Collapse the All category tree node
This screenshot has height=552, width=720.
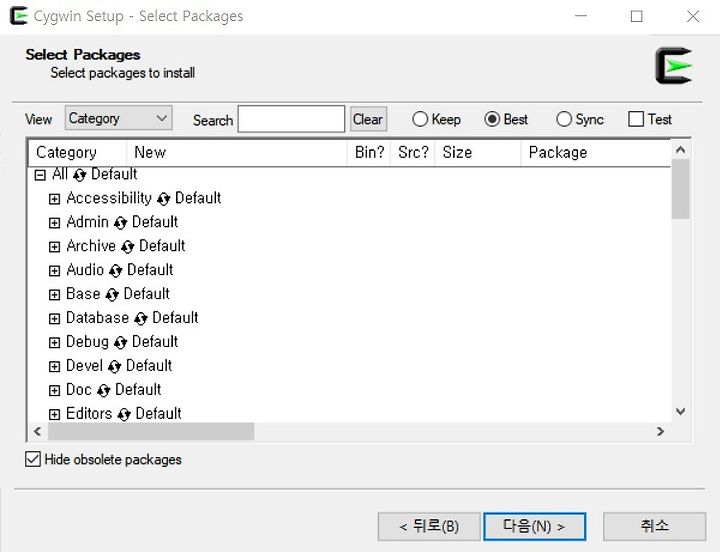click(x=40, y=175)
